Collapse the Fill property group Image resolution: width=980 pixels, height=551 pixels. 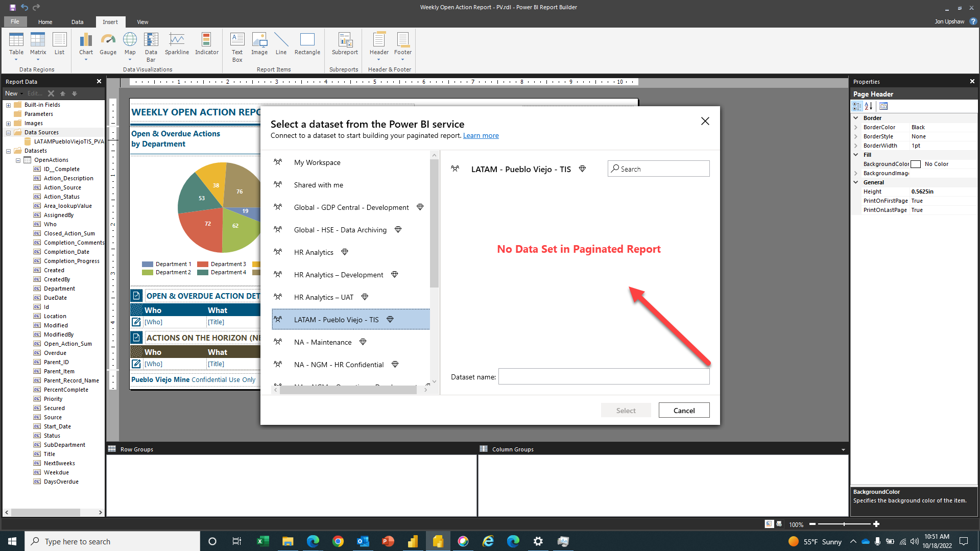(856, 155)
